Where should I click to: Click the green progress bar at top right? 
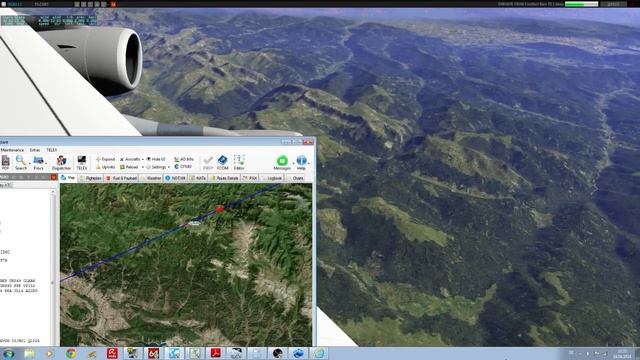(582, 4)
